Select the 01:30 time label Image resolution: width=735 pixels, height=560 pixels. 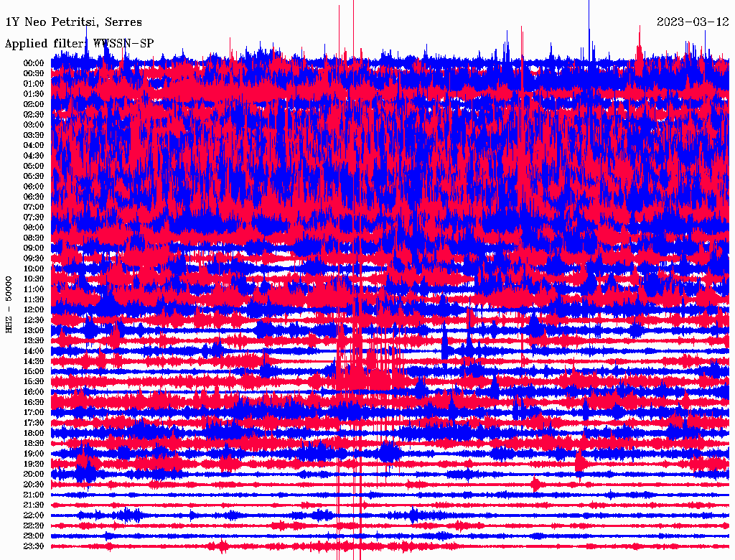(x=34, y=94)
